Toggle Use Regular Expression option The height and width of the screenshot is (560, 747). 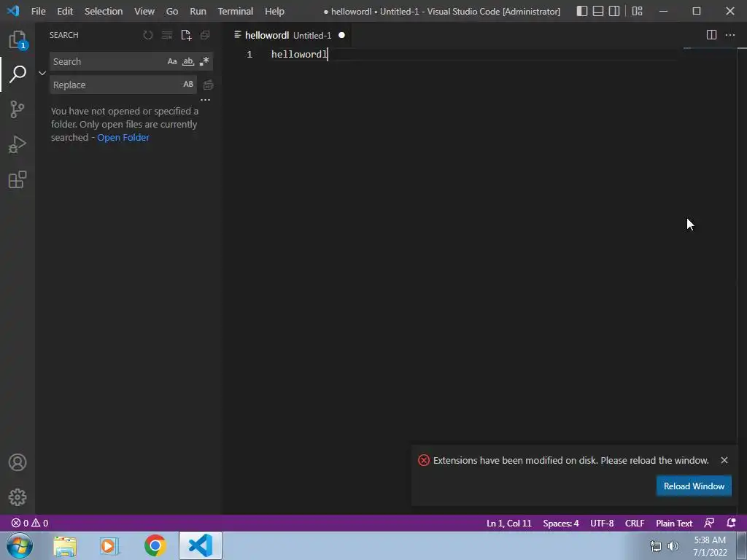[204, 61]
